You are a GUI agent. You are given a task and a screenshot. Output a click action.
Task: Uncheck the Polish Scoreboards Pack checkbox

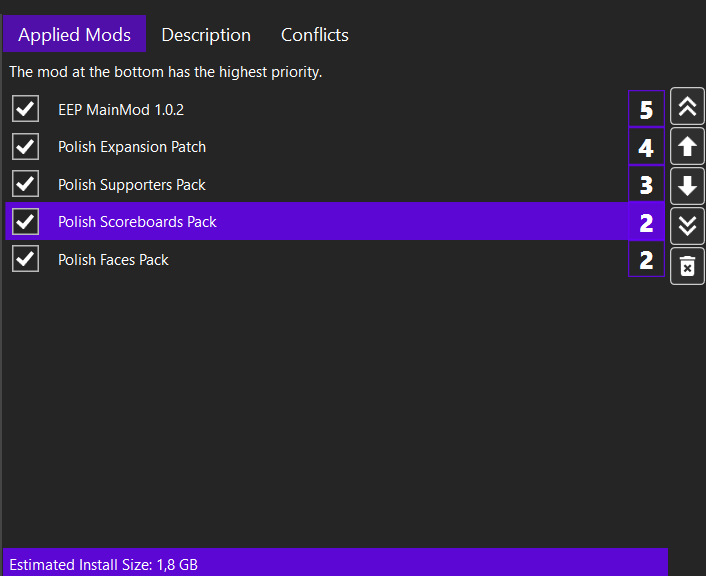click(x=26, y=222)
